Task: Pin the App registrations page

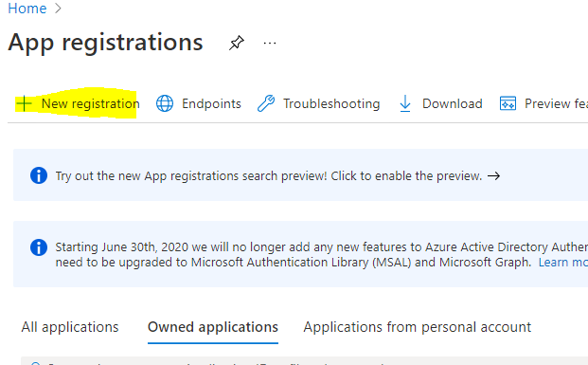Action: [x=237, y=43]
